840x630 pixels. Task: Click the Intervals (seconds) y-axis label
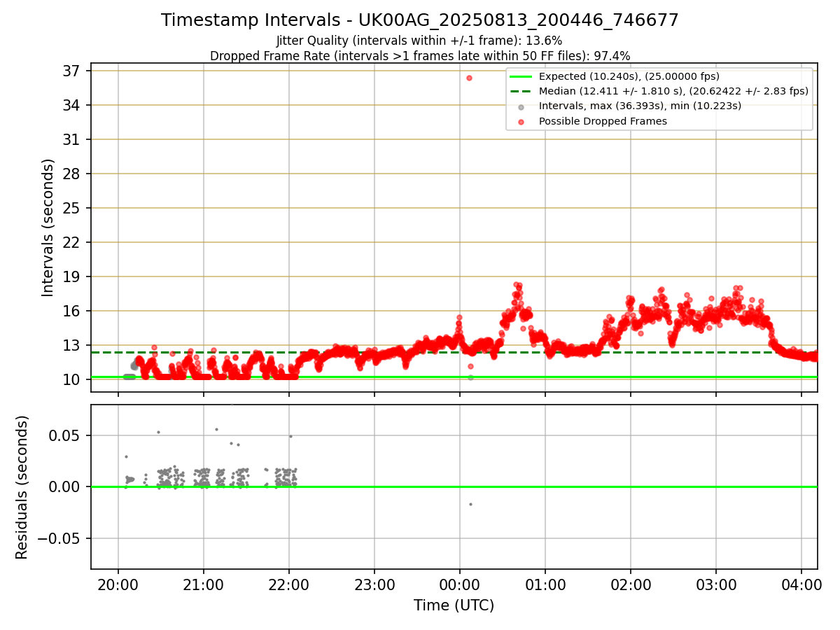click(x=48, y=227)
